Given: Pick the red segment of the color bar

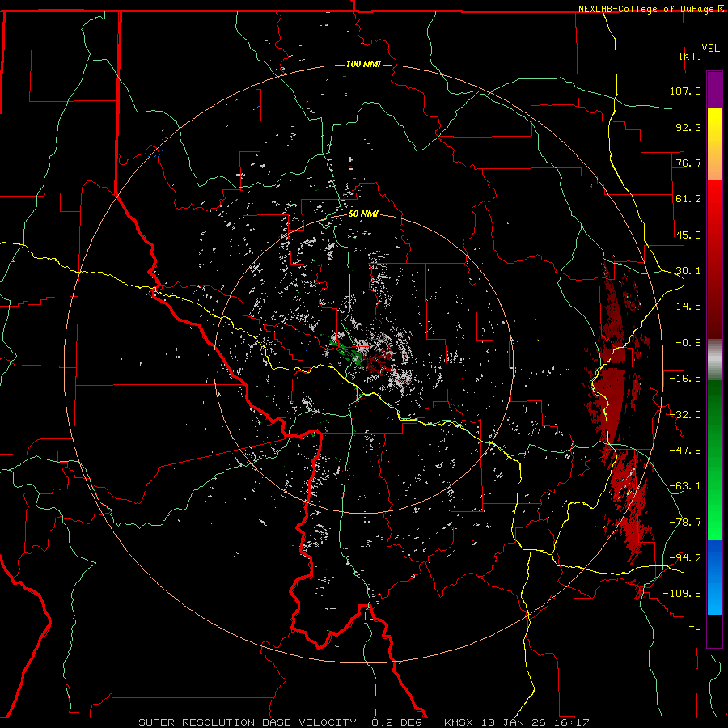Looking at the screenshot, I should [x=714, y=259].
